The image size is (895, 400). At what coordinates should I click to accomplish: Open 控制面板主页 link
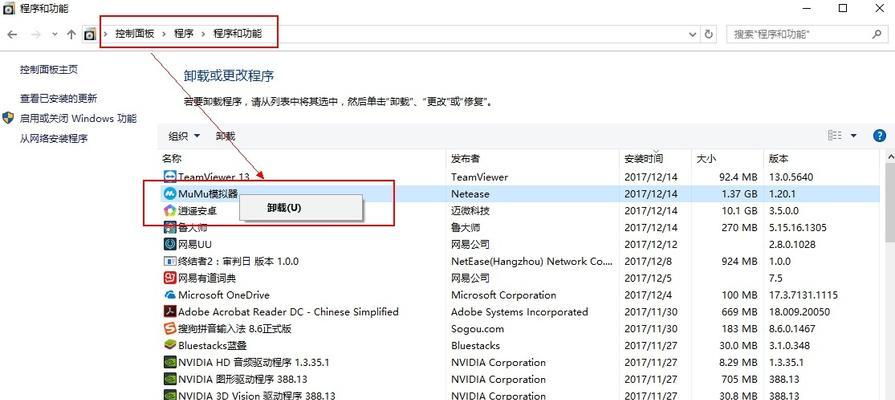[49, 70]
